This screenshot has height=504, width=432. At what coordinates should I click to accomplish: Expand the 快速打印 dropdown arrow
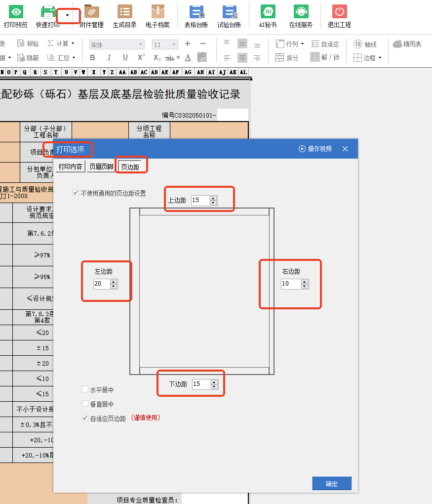tap(68, 16)
